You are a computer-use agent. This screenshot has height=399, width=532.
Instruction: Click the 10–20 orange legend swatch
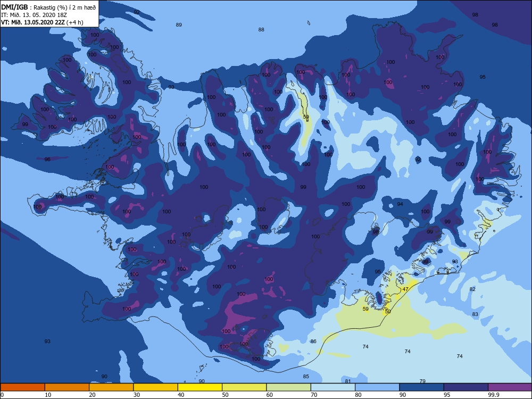coord(67,387)
